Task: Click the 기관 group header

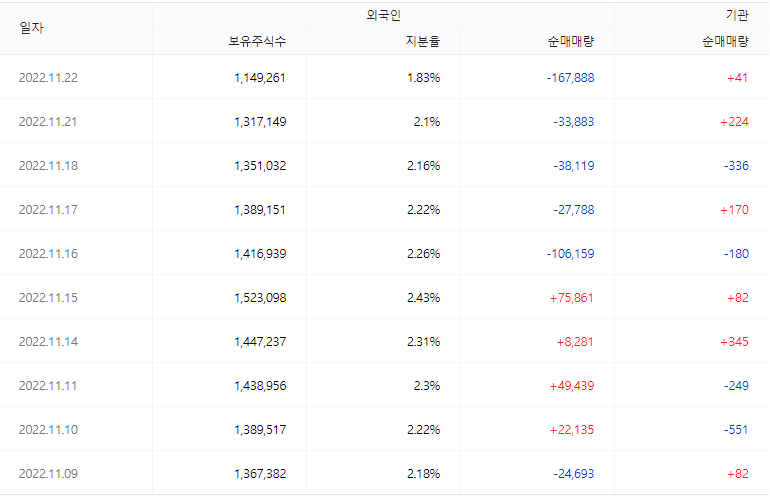Action: click(737, 15)
